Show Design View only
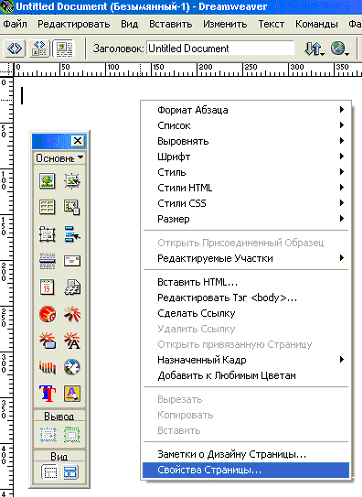The width and height of the screenshot is (362, 497). click(64, 49)
